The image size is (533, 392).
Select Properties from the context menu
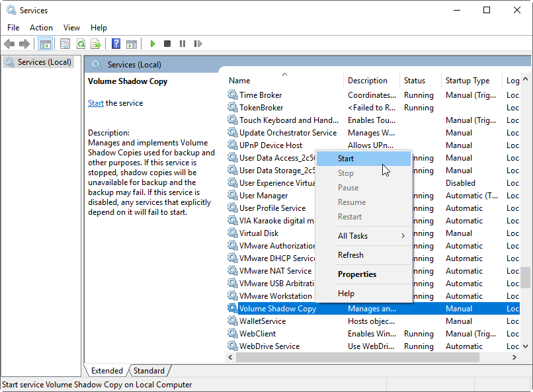tap(357, 274)
